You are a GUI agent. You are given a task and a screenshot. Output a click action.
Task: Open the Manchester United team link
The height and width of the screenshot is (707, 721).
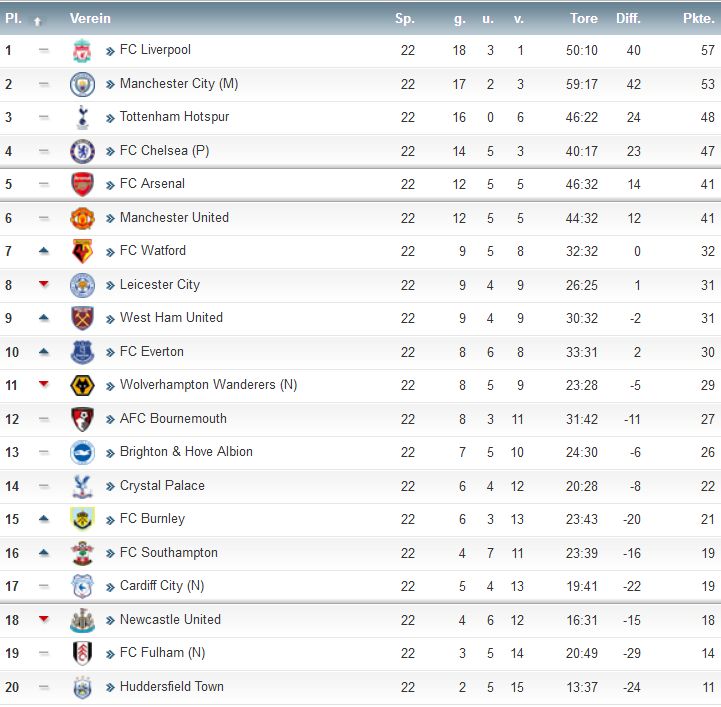click(174, 217)
